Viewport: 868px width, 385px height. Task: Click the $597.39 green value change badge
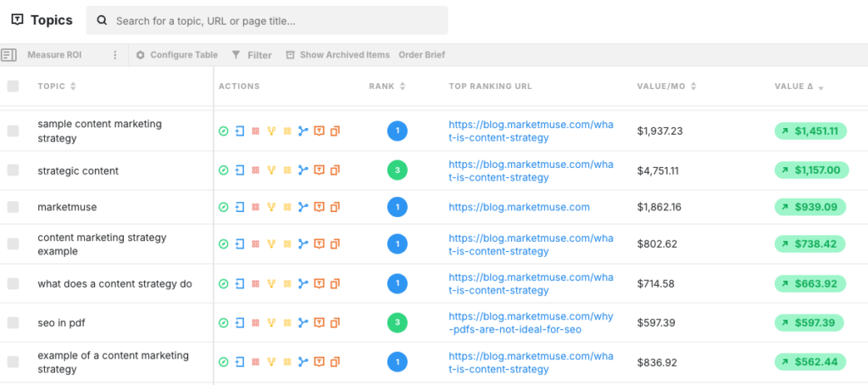809,322
